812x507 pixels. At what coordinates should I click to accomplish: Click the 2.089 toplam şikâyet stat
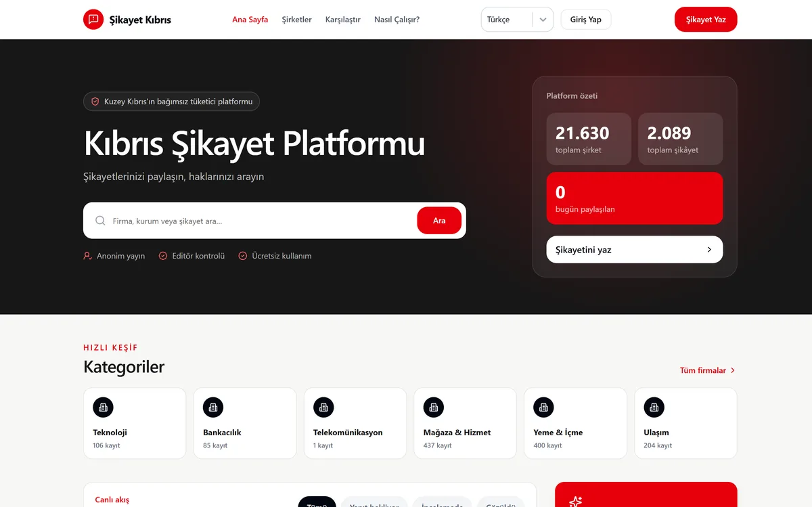[681, 139]
